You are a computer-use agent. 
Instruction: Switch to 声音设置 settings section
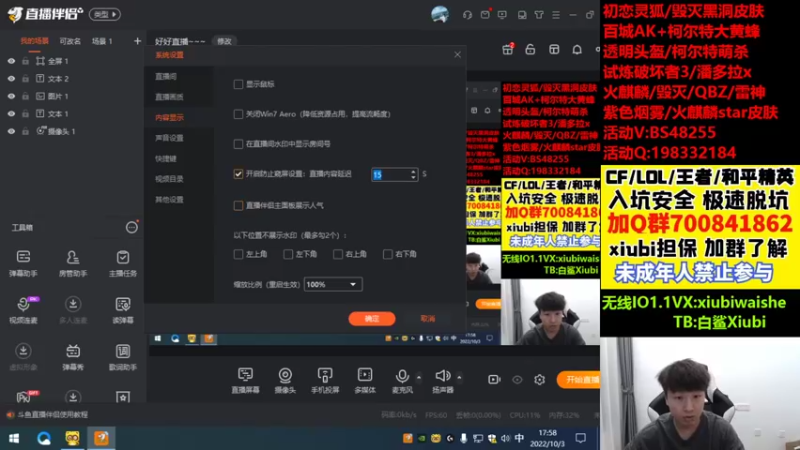(169, 138)
